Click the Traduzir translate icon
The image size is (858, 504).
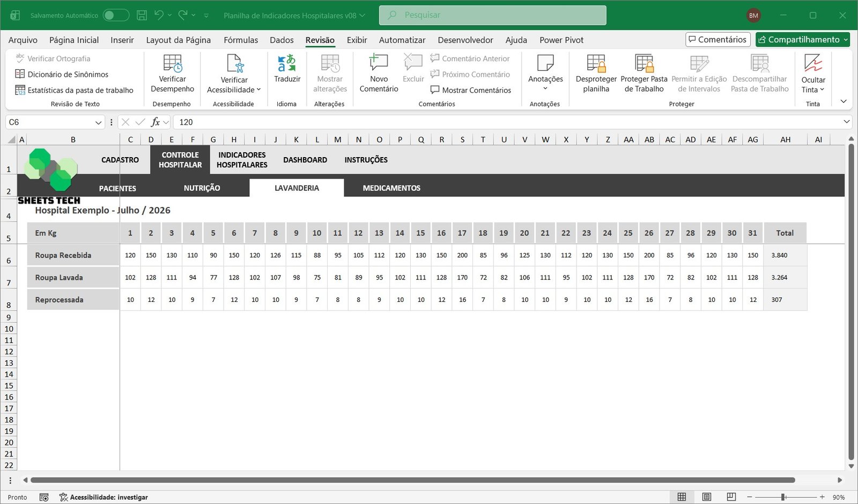click(x=287, y=64)
